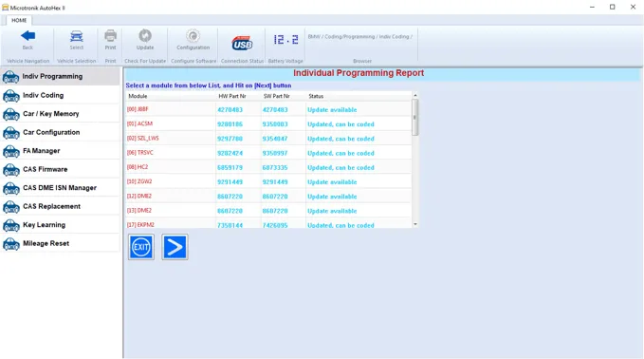Open Car Configuration in the sidebar
The height and width of the screenshot is (359, 644).
tap(60, 132)
